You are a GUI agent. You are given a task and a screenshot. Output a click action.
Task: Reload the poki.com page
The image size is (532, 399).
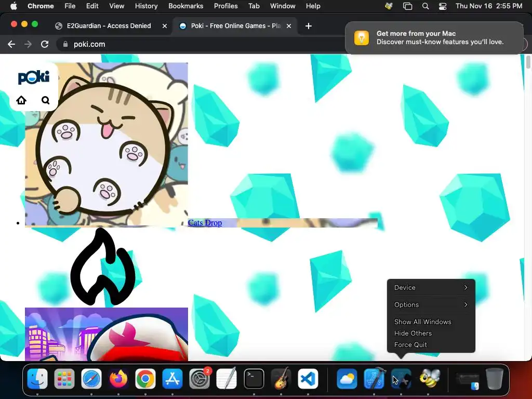coord(45,44)
